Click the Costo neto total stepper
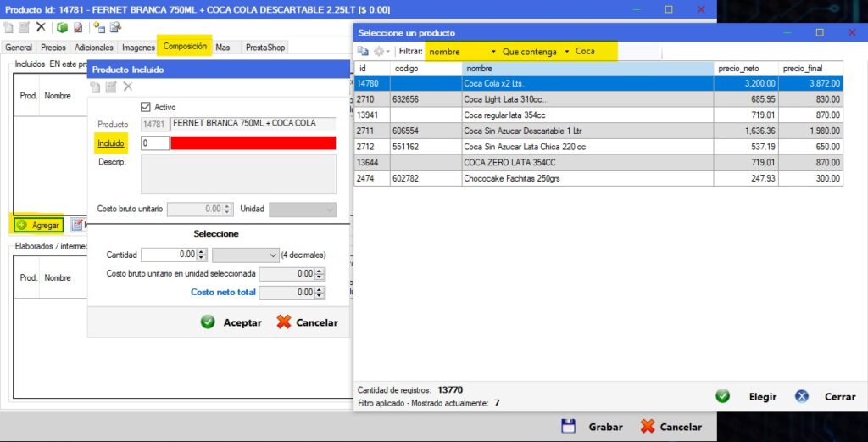868x442 pixels. [x=320, y=293]
